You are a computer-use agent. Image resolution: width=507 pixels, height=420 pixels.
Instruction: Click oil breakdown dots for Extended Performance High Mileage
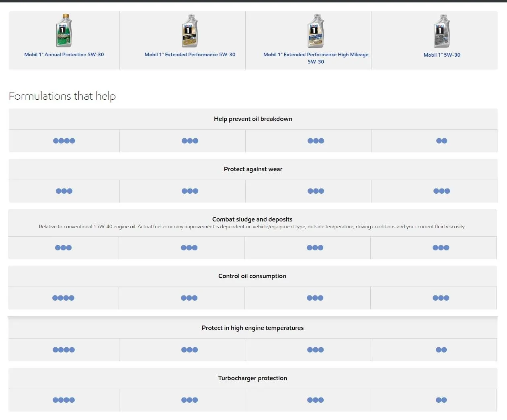316,141
